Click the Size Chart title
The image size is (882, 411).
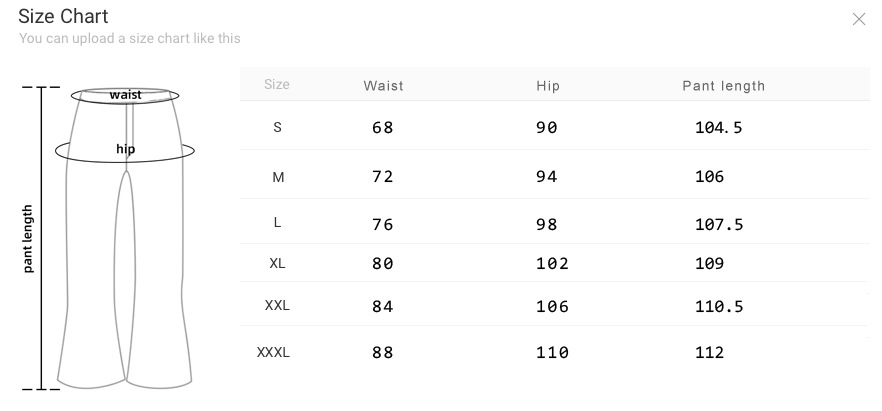coord(63,16)
